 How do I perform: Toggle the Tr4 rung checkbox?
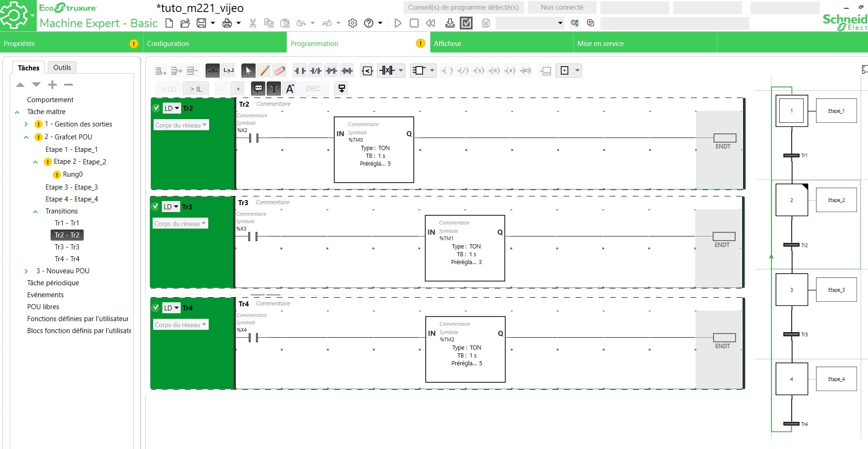156,308
